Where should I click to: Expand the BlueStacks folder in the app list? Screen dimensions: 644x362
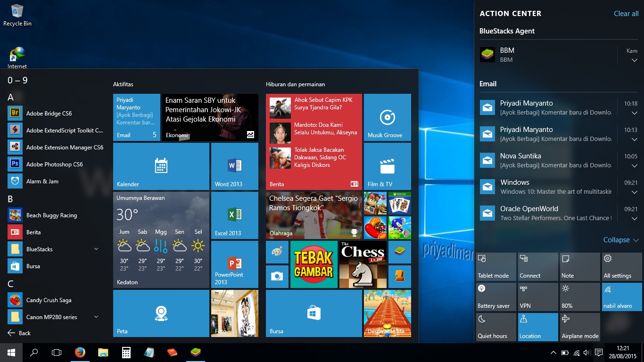tap(96, 249)
